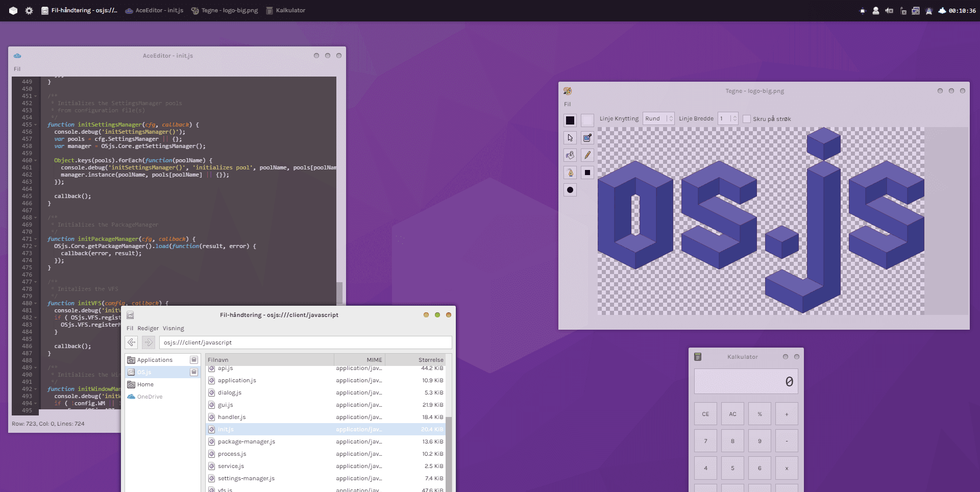Select package-manager.js file row
The image size is (980, 492).
coord(326,441)
